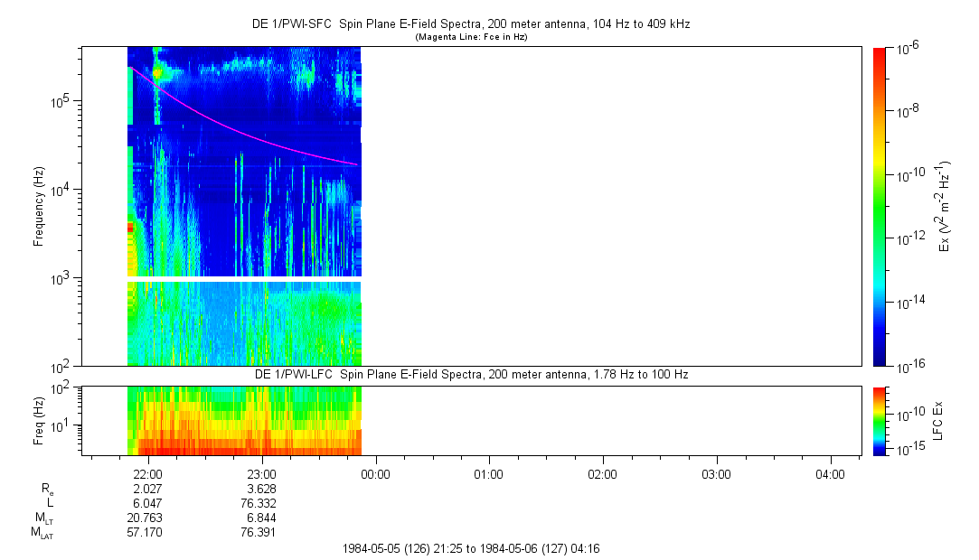Click the 23:00 time axis tick label
Viewport: 979px width, 560px height.
pyautogui.click(x=261, y=473)
